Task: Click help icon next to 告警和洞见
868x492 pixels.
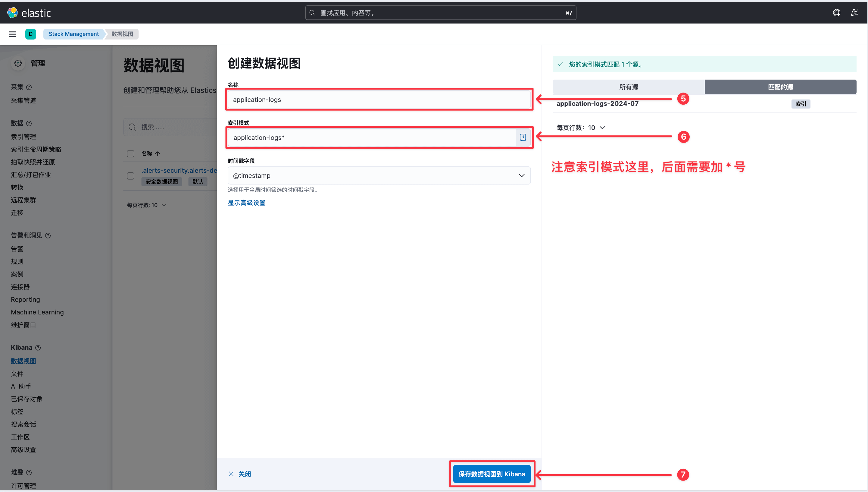Action: click(x=48, y=235)
